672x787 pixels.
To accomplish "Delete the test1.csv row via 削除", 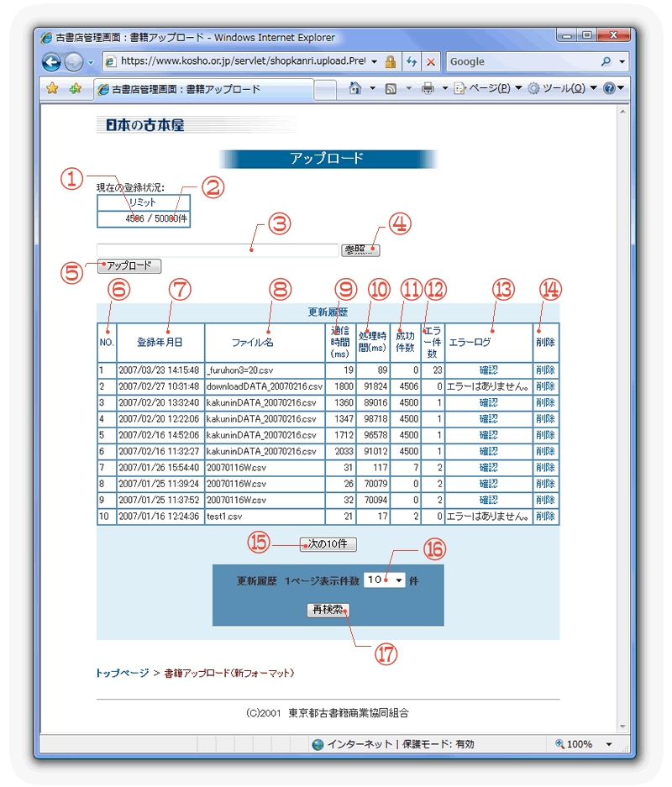I will click(545, 517).
